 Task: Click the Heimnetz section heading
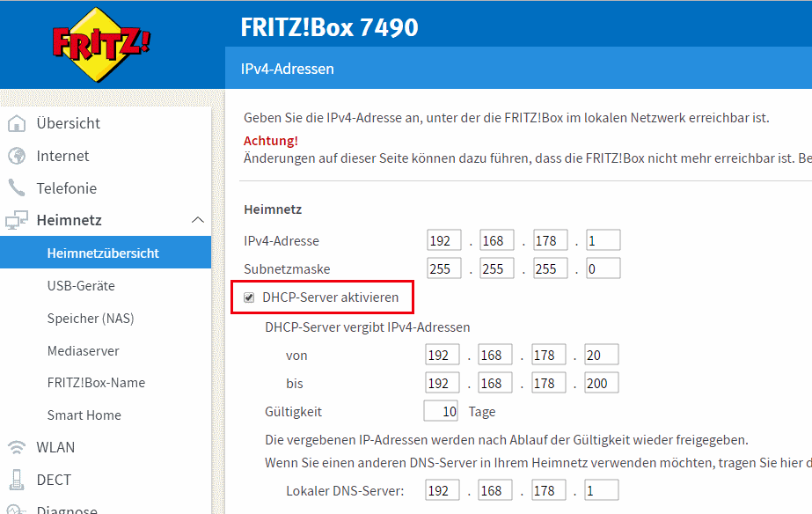click(273, 209)
